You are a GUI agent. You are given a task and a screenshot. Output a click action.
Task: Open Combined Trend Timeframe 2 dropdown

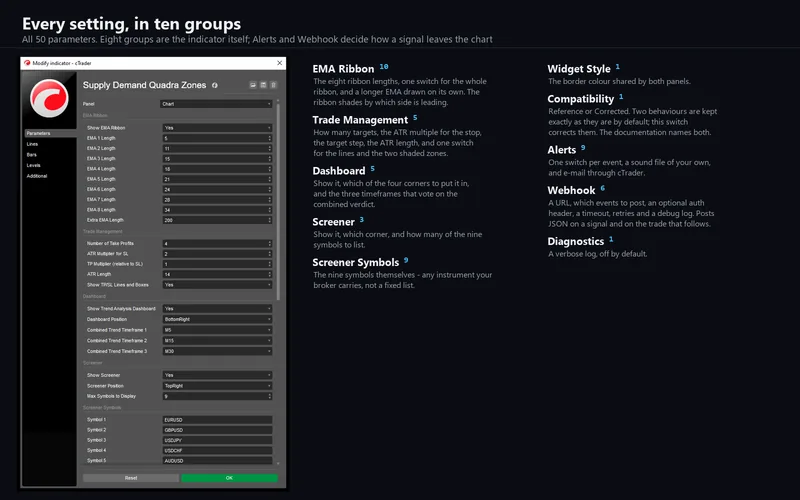pos(217,341)
